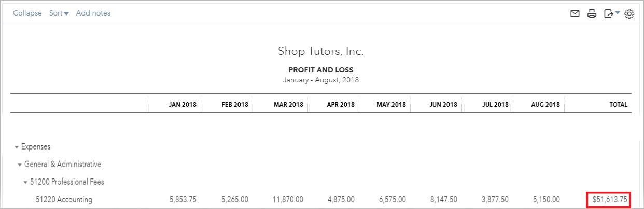Collapse the Expenses section arrow
This screenshot has width=644, height=209.
point(17,147)
